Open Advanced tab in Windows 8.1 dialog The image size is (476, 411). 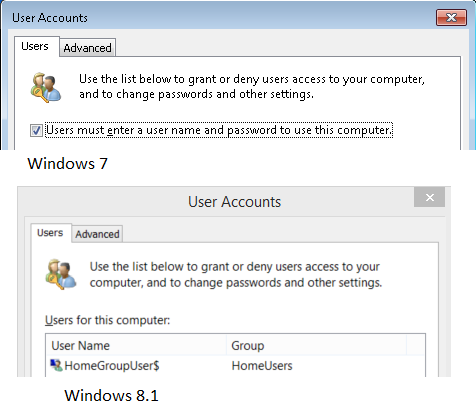(x=97, y=234)
